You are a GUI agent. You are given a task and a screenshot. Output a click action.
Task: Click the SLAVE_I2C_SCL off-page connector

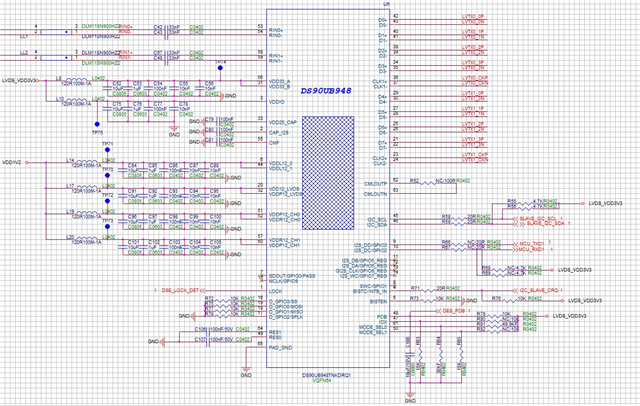[x=538, y=219]
